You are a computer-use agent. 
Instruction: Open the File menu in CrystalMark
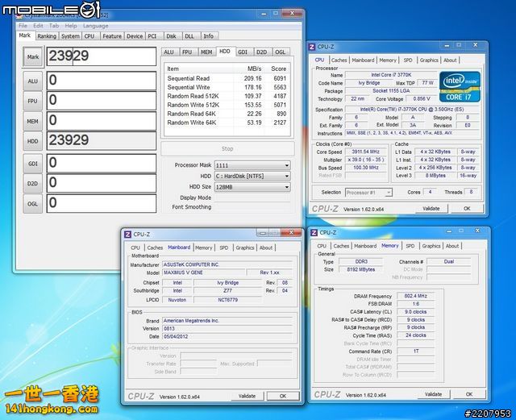point(23,26)
